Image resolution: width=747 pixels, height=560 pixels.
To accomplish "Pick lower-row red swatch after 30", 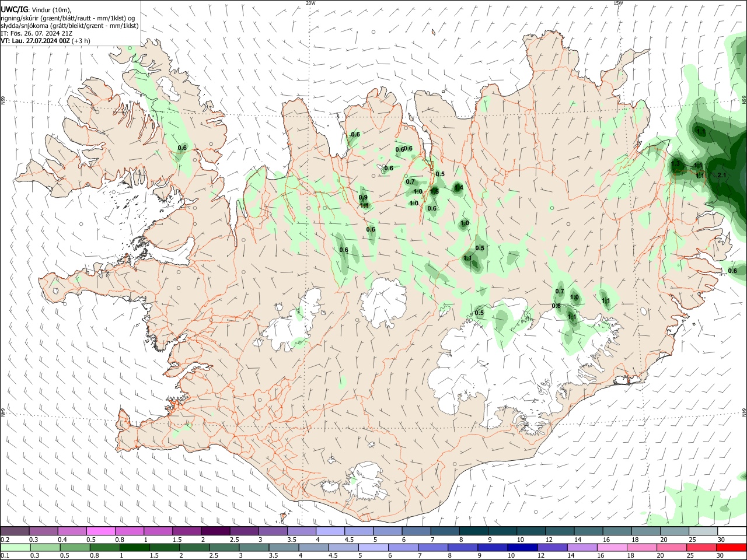I will 732,547.
